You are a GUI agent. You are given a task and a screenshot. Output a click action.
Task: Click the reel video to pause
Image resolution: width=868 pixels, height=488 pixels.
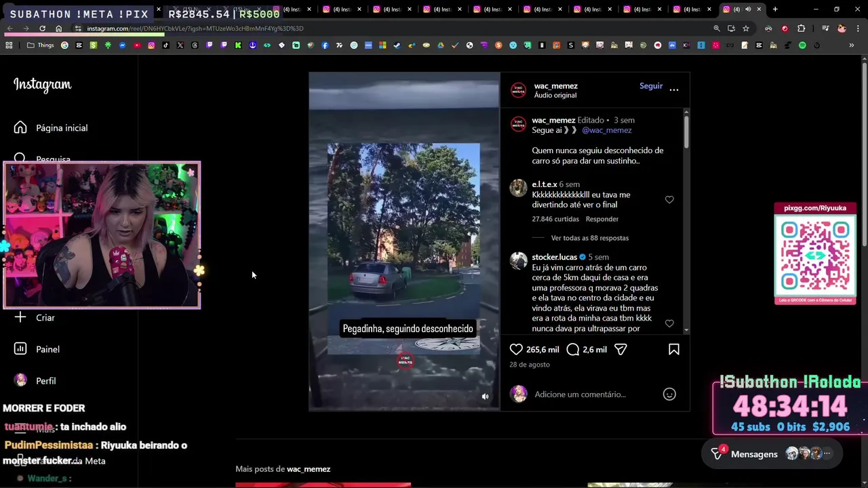click(x=404, y=241)
